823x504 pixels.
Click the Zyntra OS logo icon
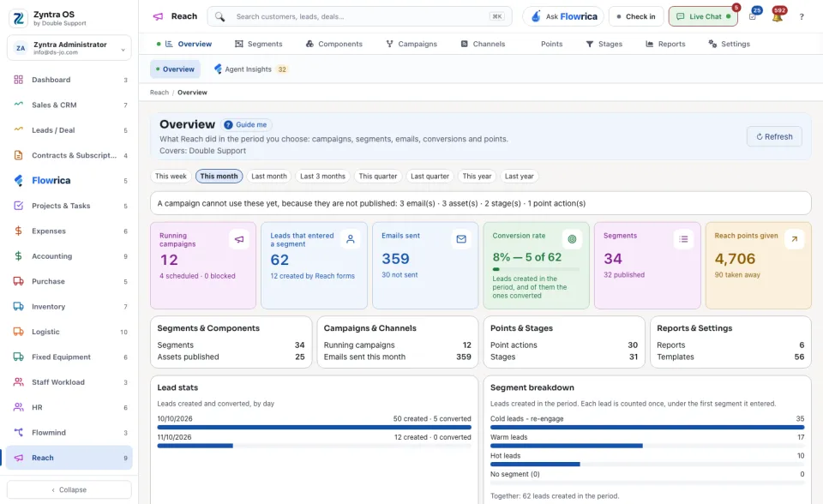click(x=18, y=18)
